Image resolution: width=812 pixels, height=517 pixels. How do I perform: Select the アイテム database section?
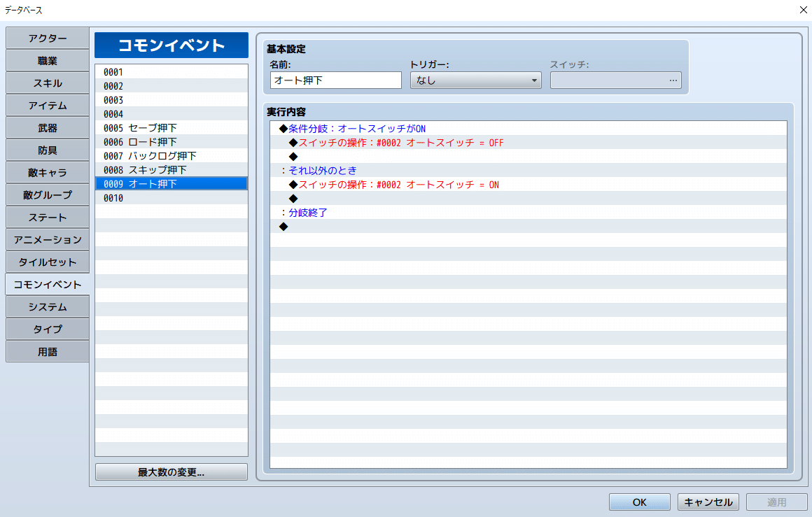[x=47, y=105]
